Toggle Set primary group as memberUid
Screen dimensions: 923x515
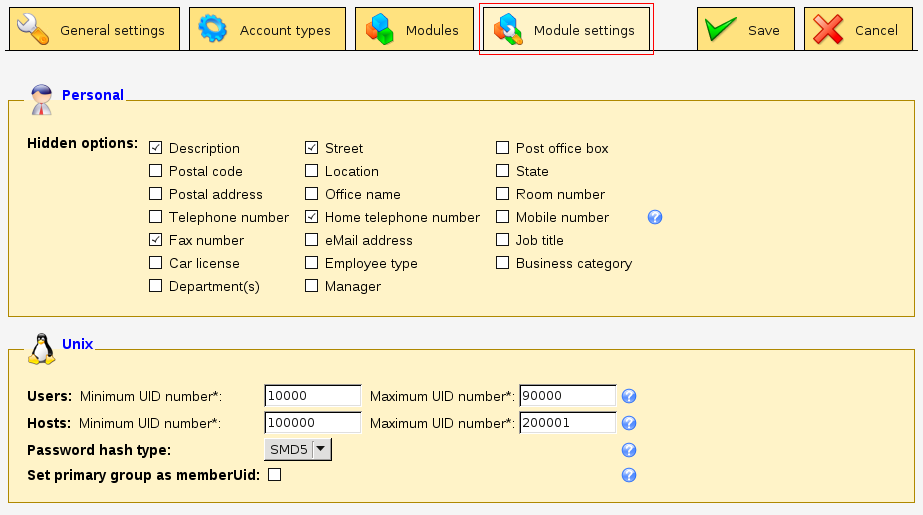point(274,475)
